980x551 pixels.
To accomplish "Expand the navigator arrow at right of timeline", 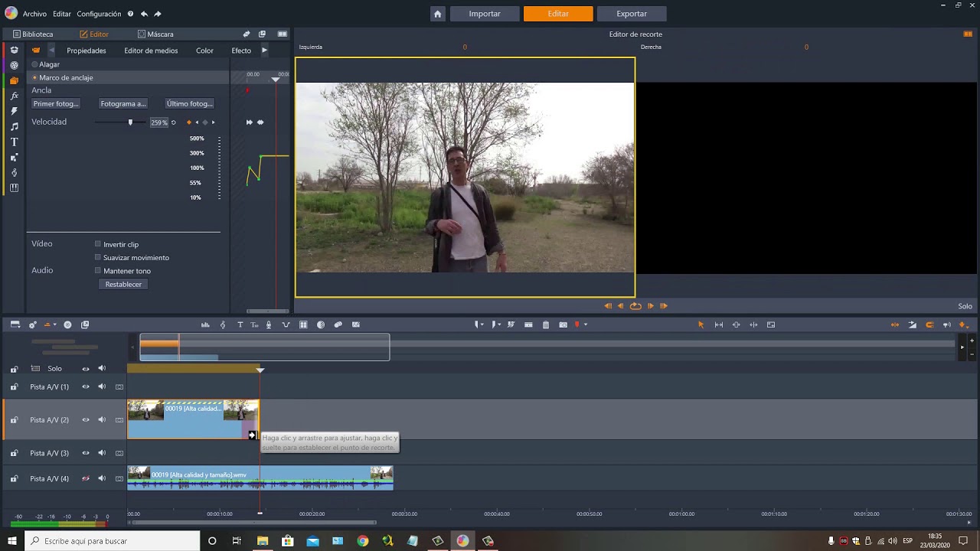I will (962, 347).
